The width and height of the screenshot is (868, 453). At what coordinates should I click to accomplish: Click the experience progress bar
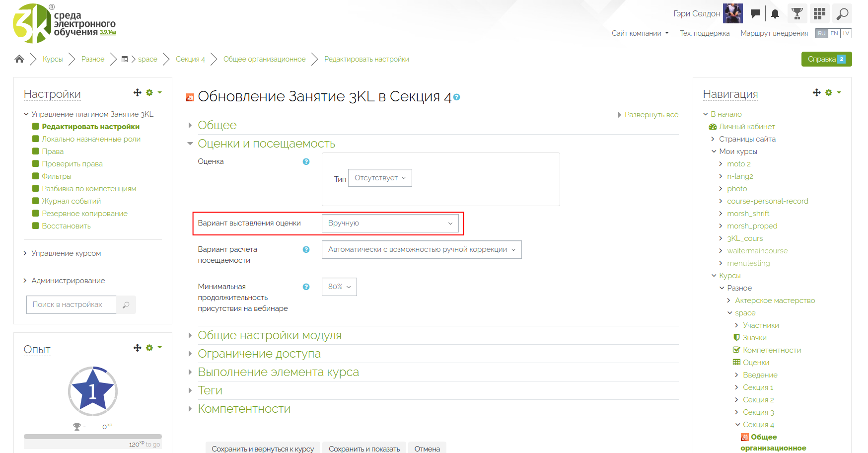click(x=92, y=437)
